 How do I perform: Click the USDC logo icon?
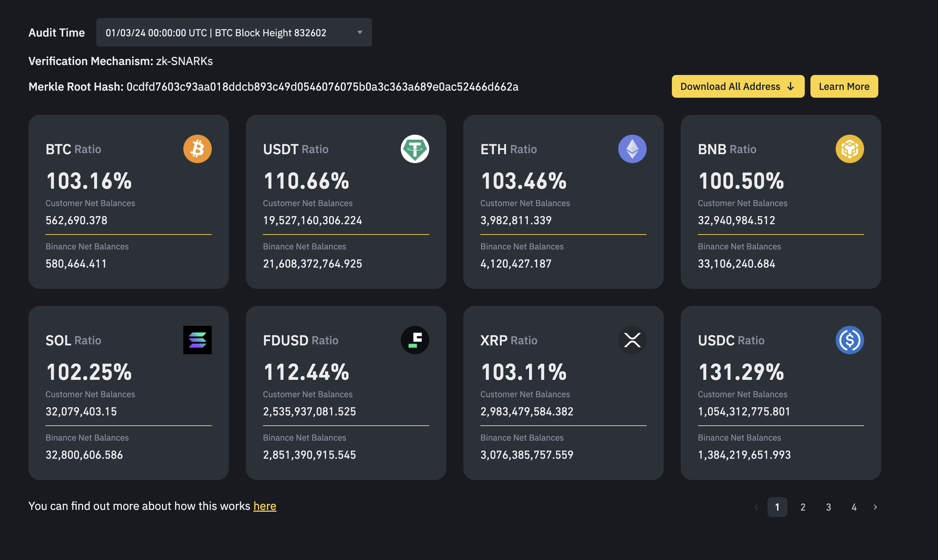coord(849,340)
